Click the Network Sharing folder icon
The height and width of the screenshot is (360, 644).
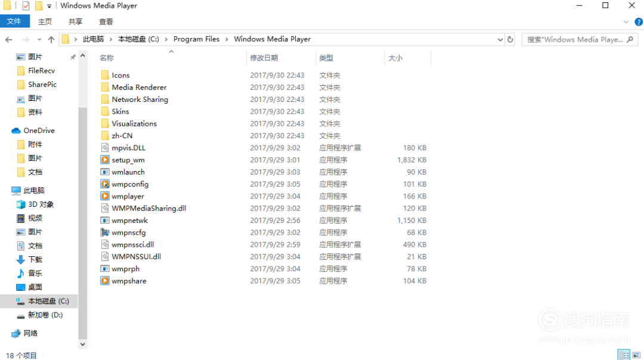105,100
